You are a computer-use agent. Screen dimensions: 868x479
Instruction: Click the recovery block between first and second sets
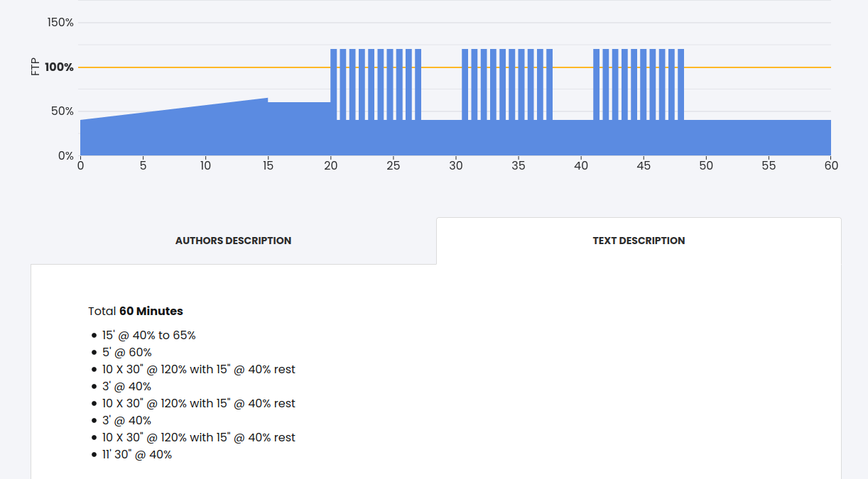coord(441,138)
